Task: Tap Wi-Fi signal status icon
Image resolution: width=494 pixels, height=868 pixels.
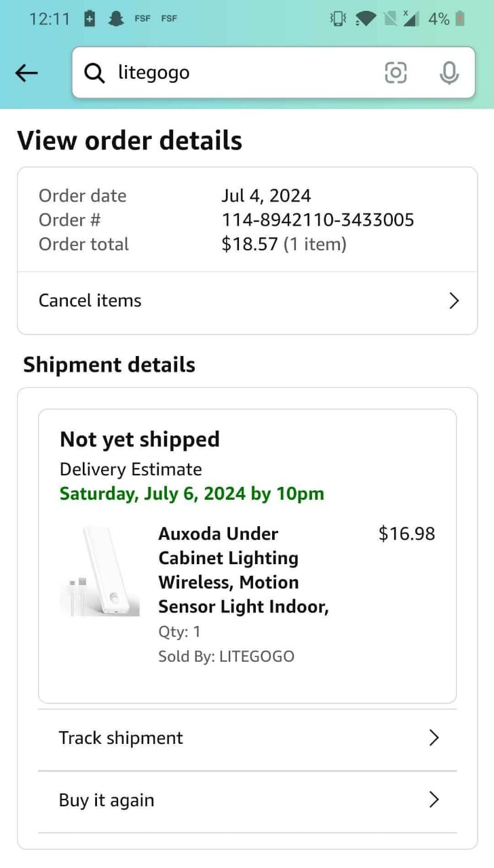Action: click(x=365, y=19)
